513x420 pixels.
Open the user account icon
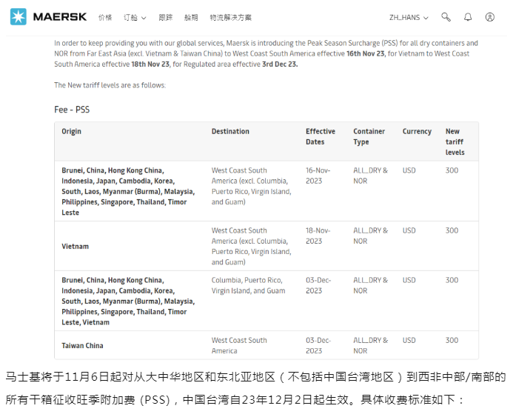click(x=490, y=17)
